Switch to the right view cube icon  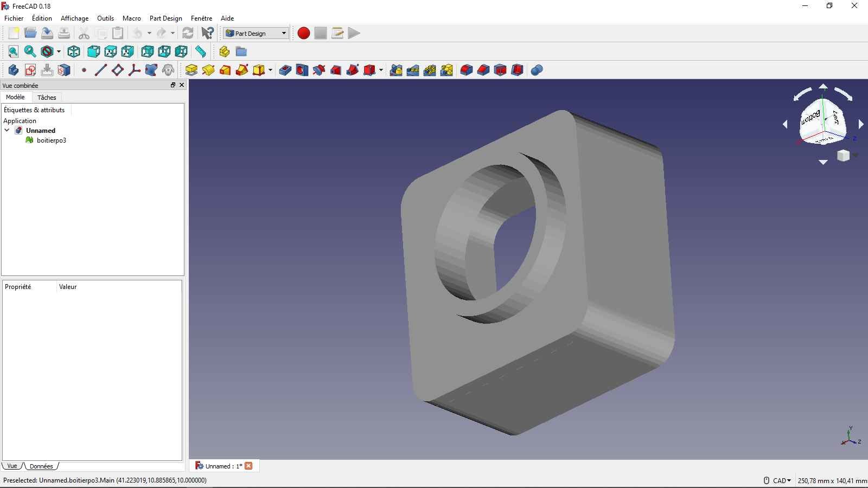tap(127, 52)
